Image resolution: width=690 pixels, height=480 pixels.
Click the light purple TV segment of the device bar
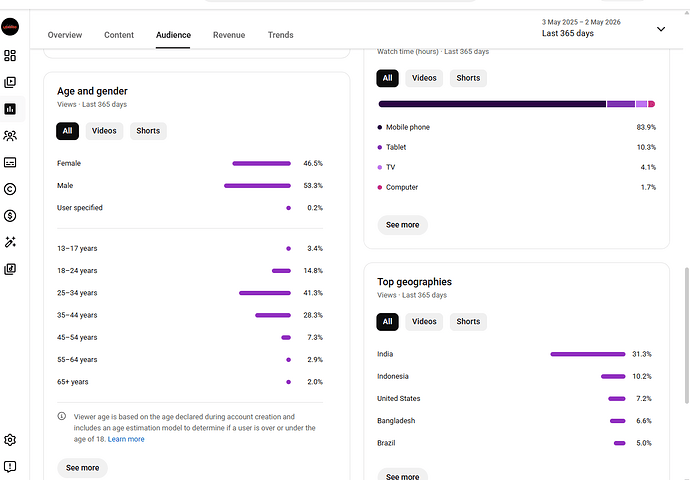coord(641,104)
